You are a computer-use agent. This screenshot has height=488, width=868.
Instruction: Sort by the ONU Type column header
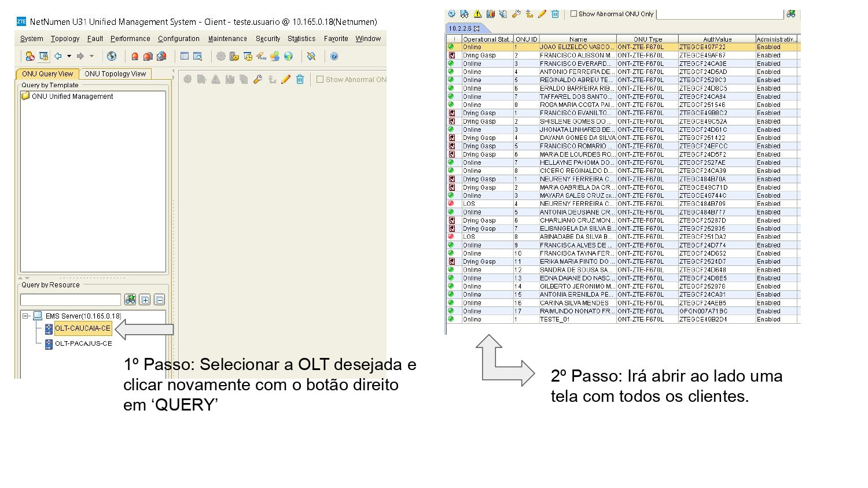pyautogui.click(x=648, y=39)
